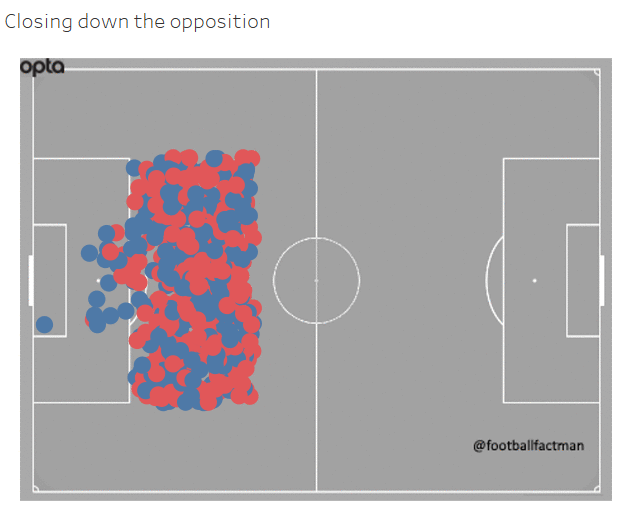
Task: Click the bottom-right corner arc
Action: (x=596, y=488)
